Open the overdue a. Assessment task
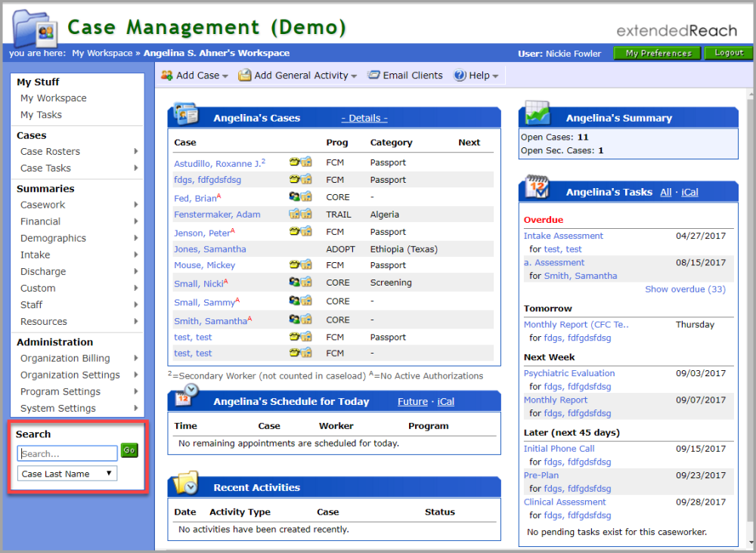The image size is (756, 553). coord(554,263)
